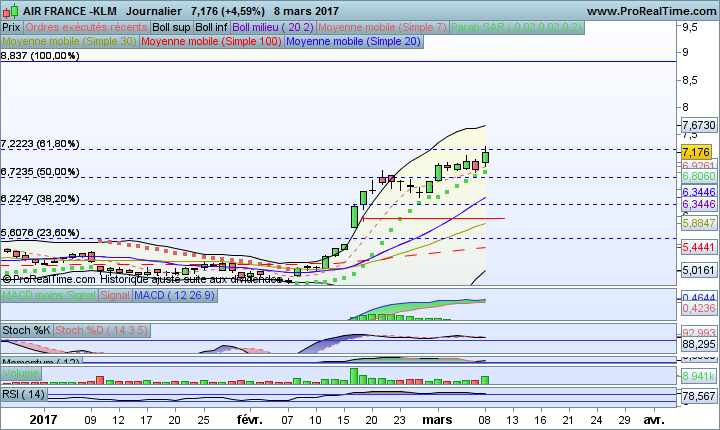Select the Stoch %K label
This screenshot has width=720, height=430.
pyautogui.click(x=26, y=330)
